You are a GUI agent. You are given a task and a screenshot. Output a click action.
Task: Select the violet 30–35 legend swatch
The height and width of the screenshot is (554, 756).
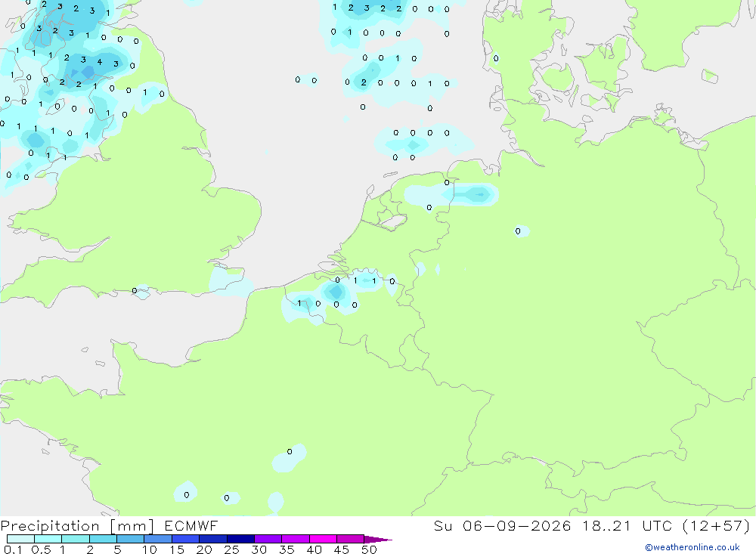[268, 539]
